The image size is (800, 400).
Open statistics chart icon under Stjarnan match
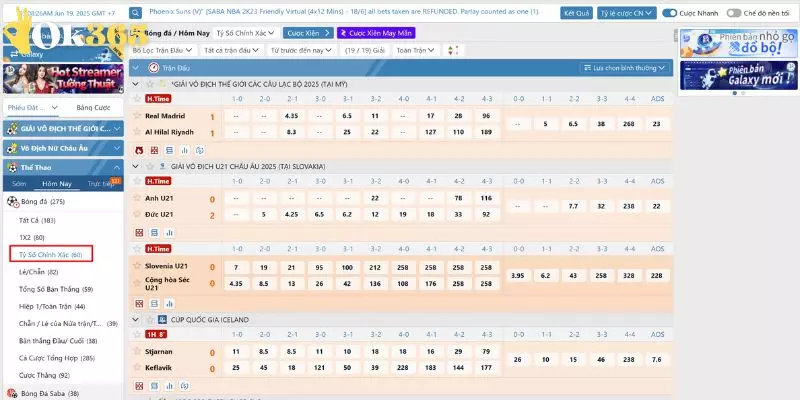(169, 386)
